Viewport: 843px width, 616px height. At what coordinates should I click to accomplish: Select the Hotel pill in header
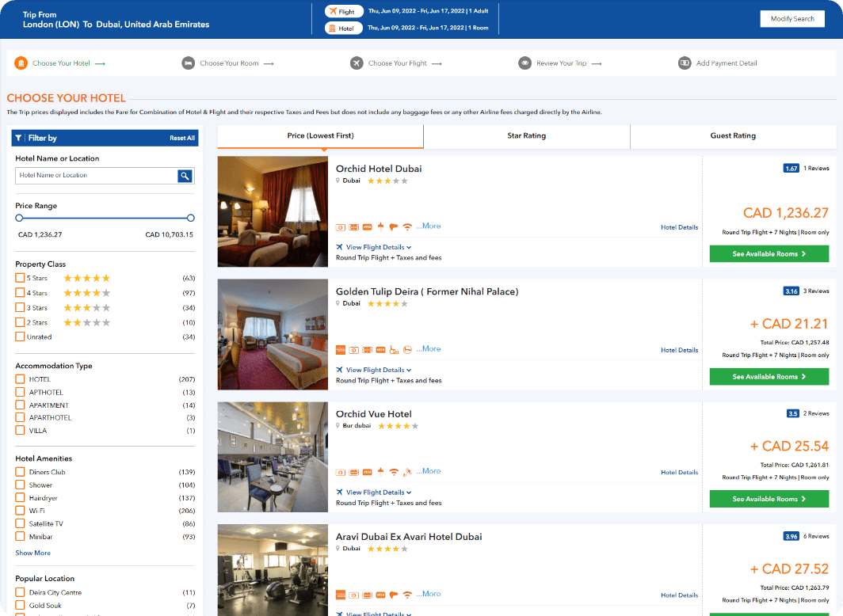pos(344,29)
